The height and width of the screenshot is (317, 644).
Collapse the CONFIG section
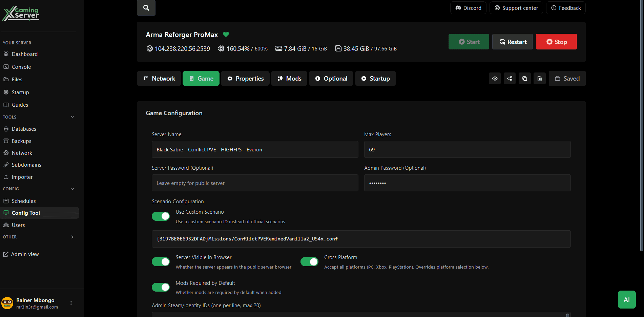(72, 189)
